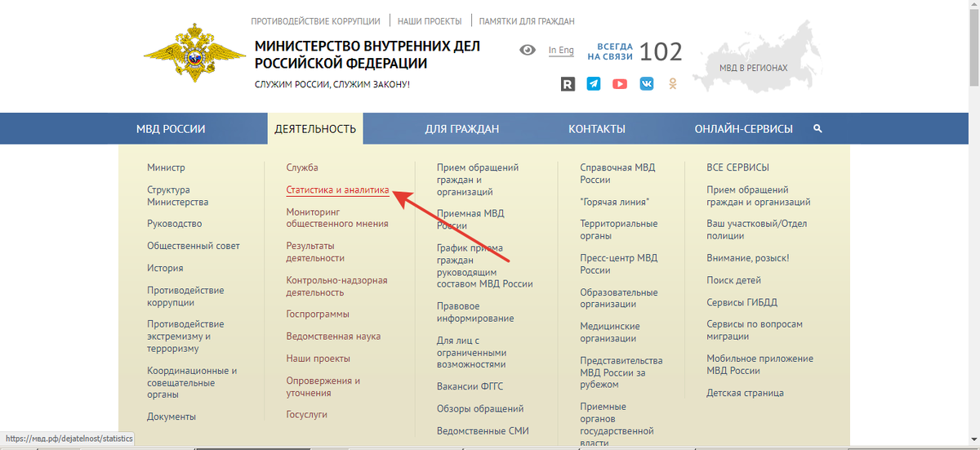Viewport: 980px width, 450px height.
Task: Select Детская страница entry
Action: click(745, 393)
